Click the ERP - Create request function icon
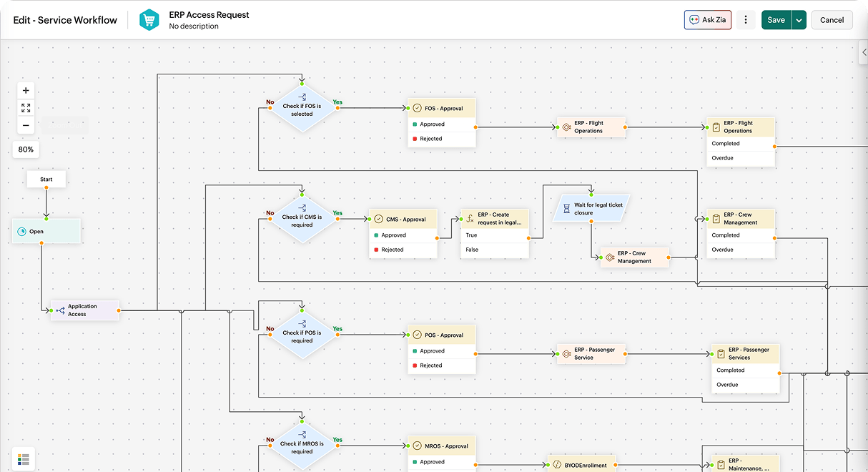This screenshot has width=868, height=472. pos(470,219)
